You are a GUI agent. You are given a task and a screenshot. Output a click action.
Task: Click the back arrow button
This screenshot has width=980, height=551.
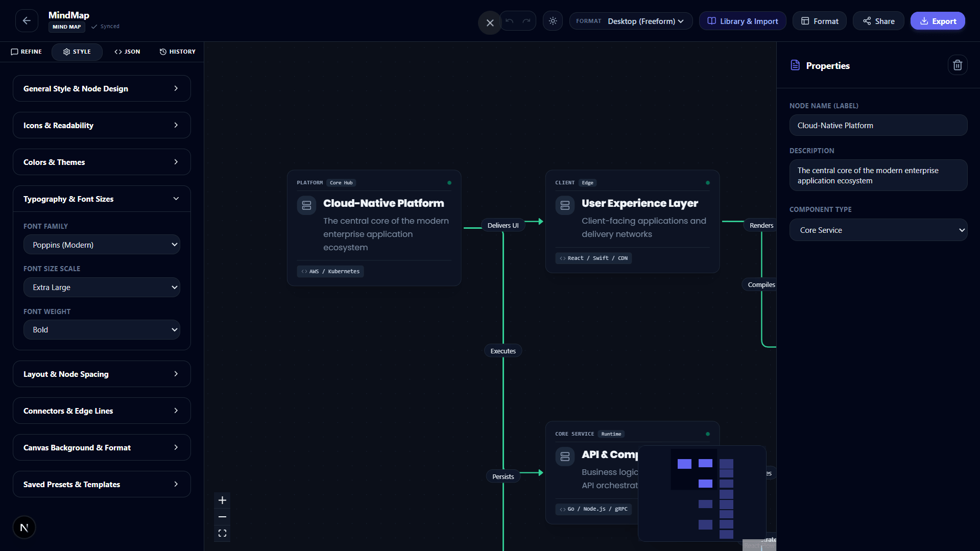click(x=27, y=21)
